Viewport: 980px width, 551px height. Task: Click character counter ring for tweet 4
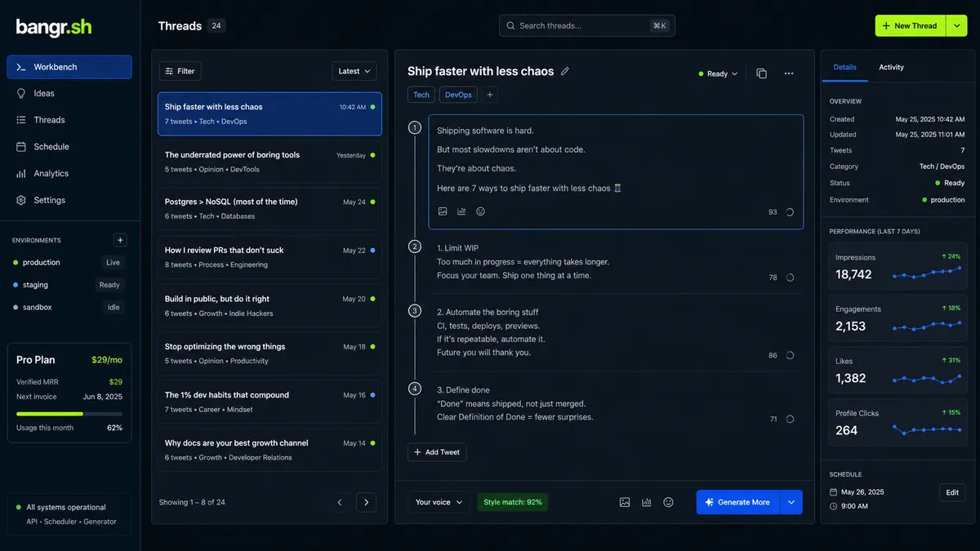[790, 419]
